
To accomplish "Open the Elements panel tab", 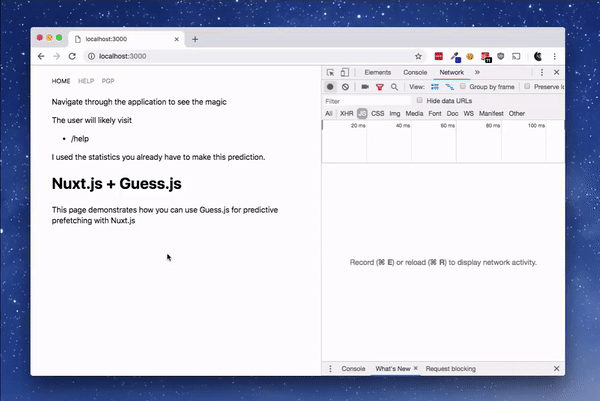I will pos(378,72).
